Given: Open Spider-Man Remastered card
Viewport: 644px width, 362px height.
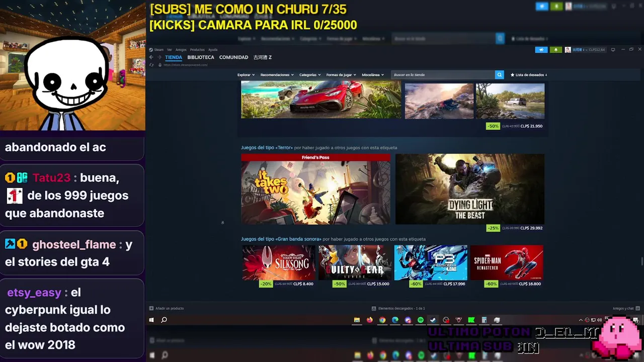Looking at the screenshot, I should point(507,262).
